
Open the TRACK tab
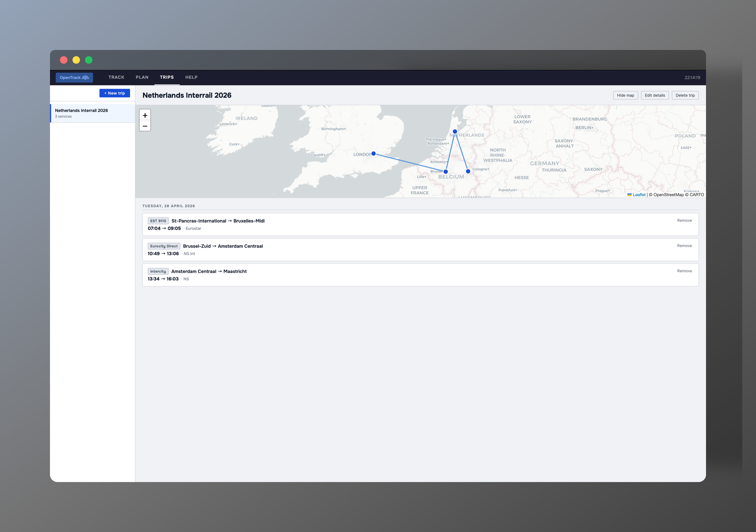(x=116, y=77)
